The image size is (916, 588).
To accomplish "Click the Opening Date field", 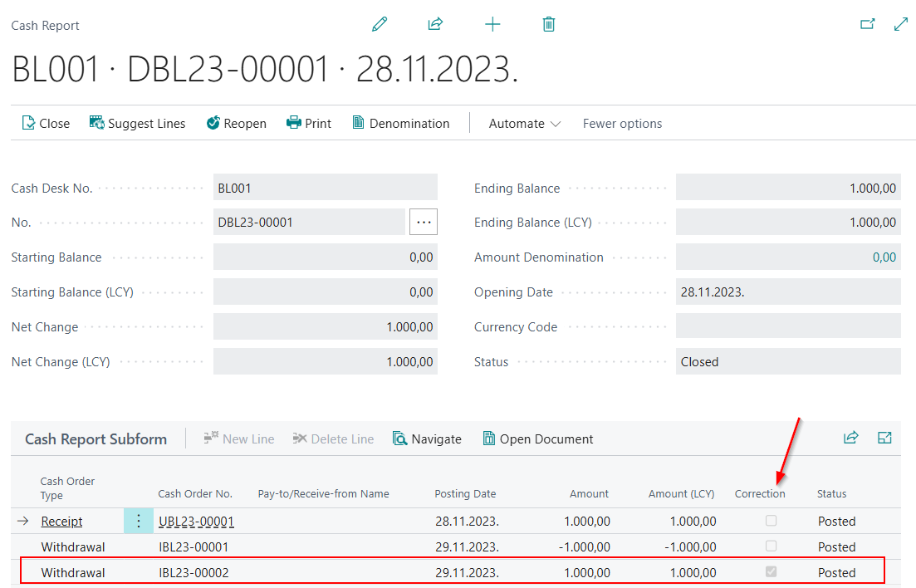I will pos(788,292).
